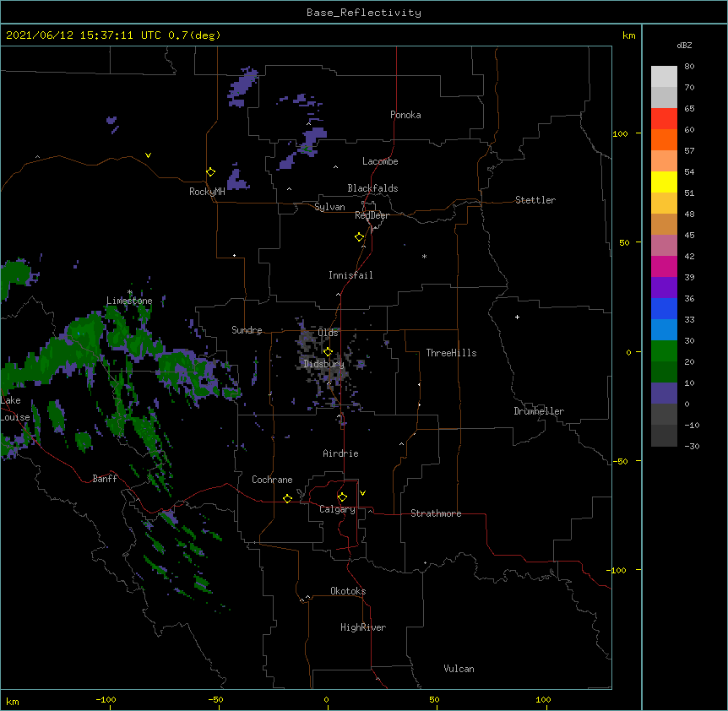Click the yellow diamond marker south of RedDeer
Viewport: 728px width, 711px height.
(359, 237)
